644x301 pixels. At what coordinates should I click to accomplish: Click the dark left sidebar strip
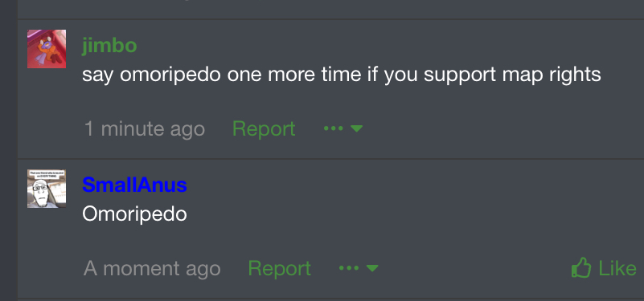(8, 151)
